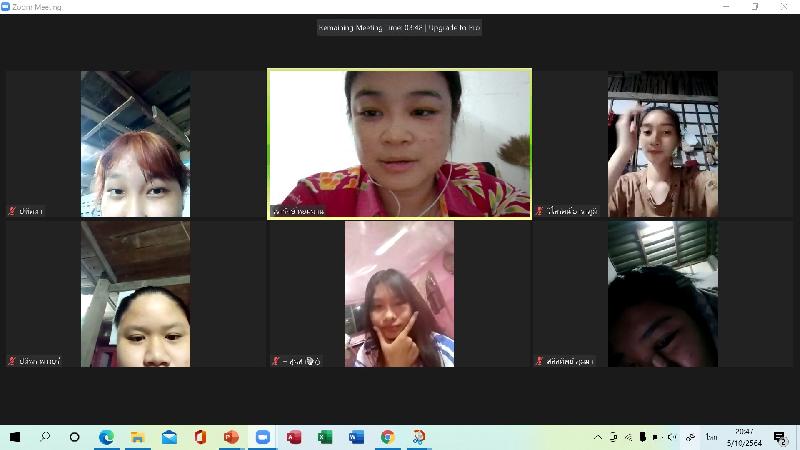Click the Cortana circle icon

point(75,437)
